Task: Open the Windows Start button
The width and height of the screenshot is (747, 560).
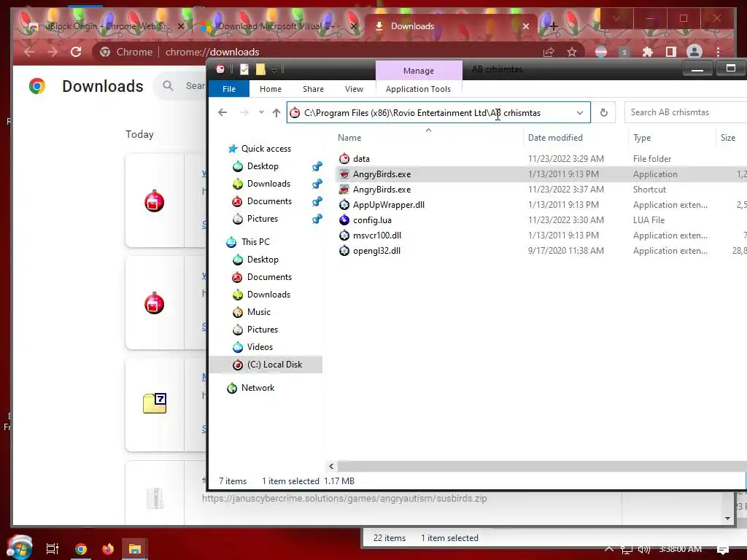Action: 20,547
